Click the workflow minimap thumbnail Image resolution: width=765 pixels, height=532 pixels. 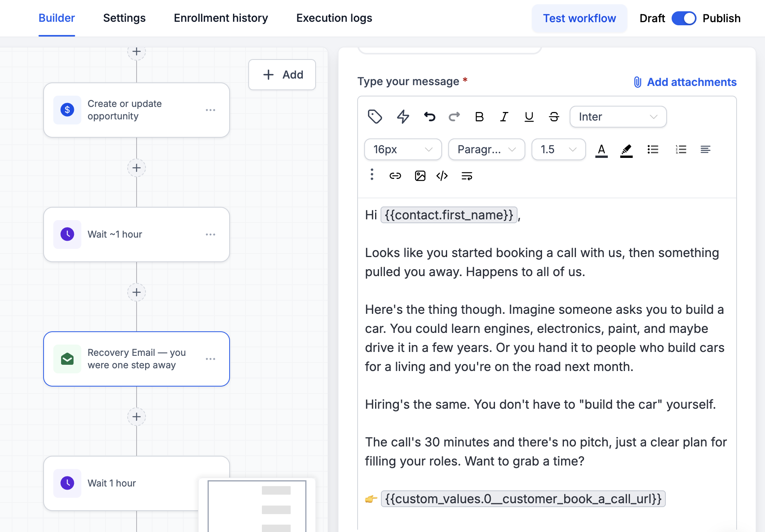[x=257, y=506]
